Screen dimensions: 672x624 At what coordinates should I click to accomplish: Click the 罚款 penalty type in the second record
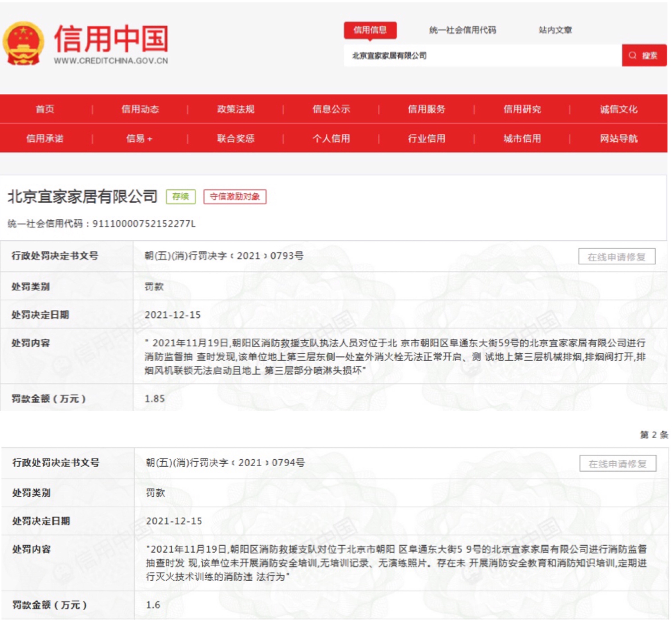click(155, 493)
